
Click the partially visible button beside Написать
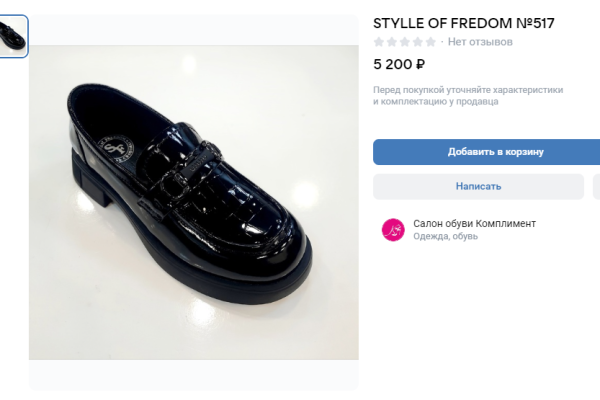tap(596, 186)
